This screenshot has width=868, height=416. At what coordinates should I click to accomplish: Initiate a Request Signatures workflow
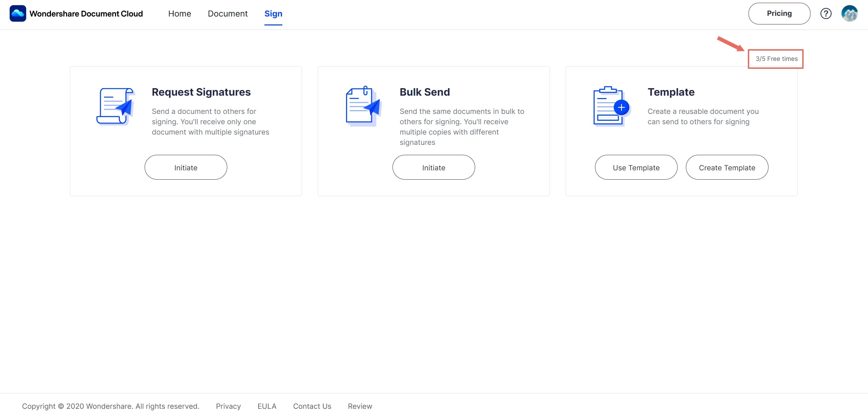(x=186, y=167)
